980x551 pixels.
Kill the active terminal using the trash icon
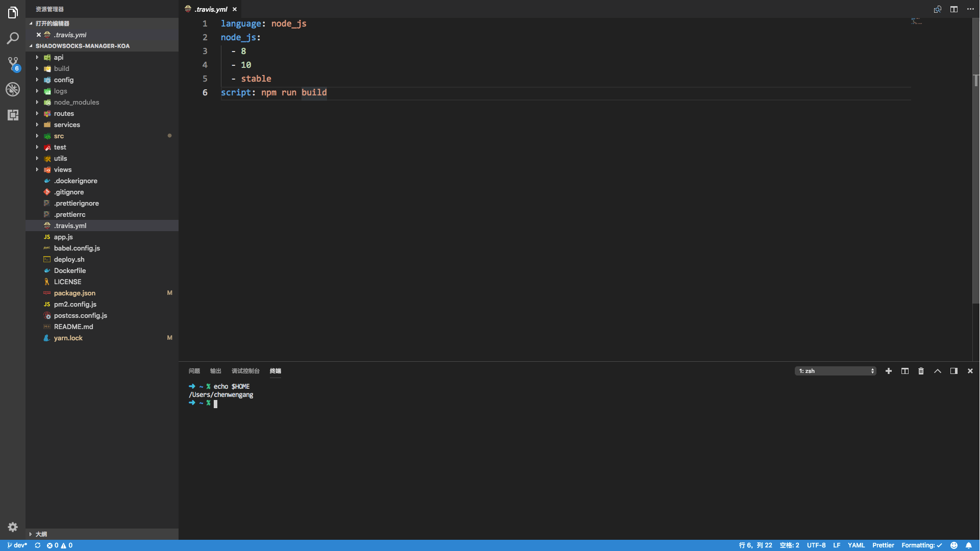pos(920,371)
